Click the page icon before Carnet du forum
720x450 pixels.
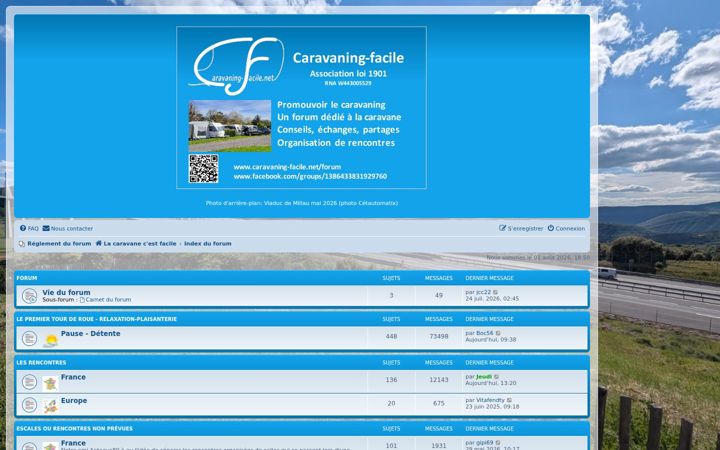[82, 300]
